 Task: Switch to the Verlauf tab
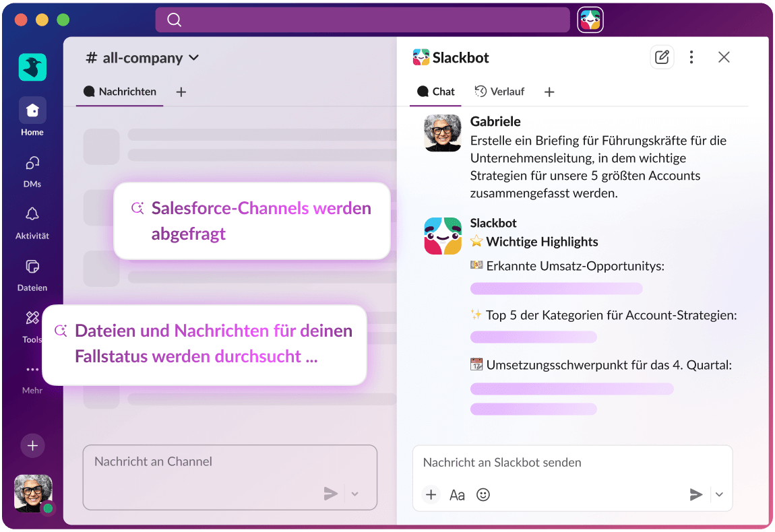[499, 92]
